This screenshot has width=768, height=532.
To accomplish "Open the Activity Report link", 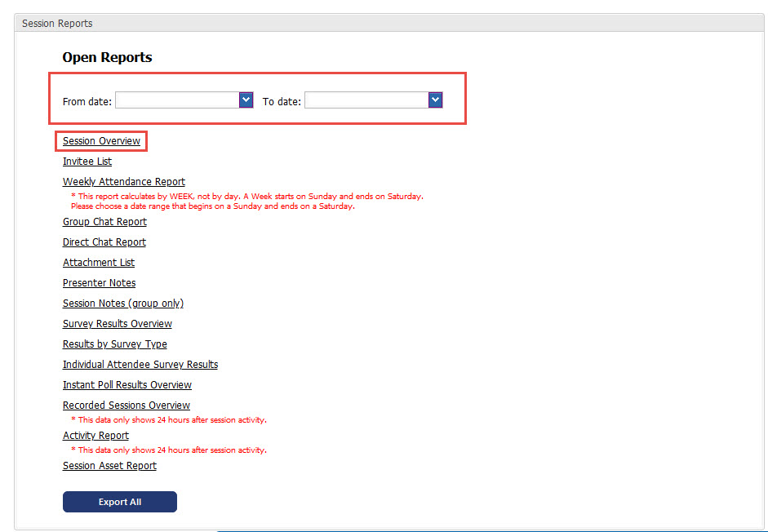I will pyautogui.click(x=95, y=436).
